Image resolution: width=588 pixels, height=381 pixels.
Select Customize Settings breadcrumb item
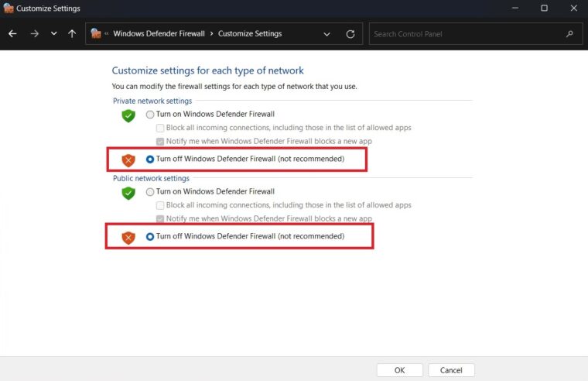tap(250, 34)
